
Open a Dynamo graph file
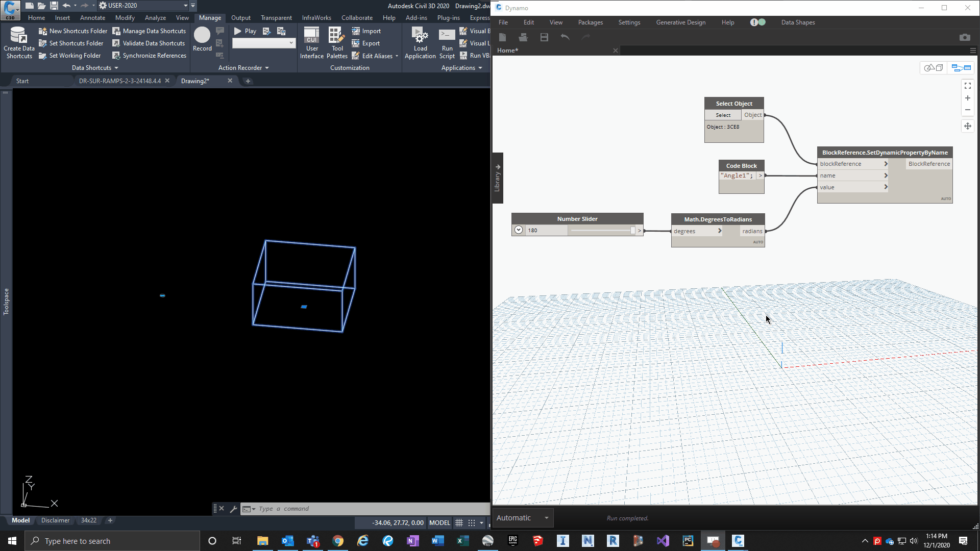tap(523, 37)
